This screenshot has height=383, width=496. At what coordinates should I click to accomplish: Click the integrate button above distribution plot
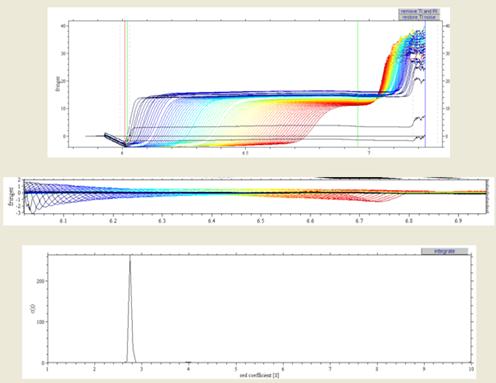coord(444,251)
